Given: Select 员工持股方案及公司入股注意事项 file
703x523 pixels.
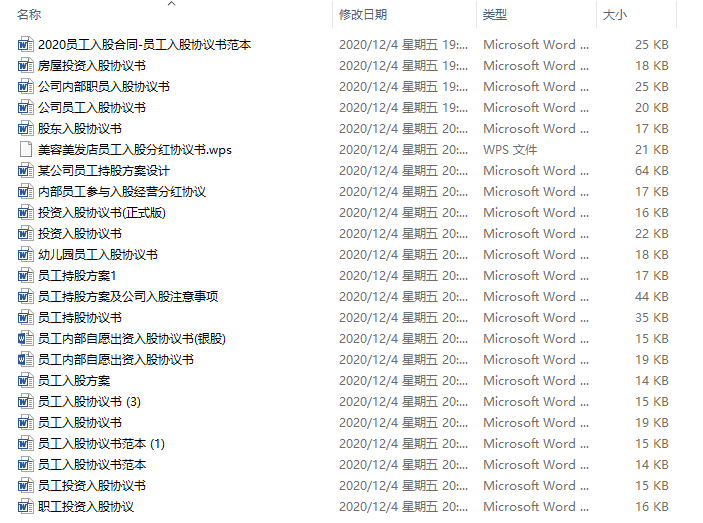Looking at the screenshot, I should point(128,297).
